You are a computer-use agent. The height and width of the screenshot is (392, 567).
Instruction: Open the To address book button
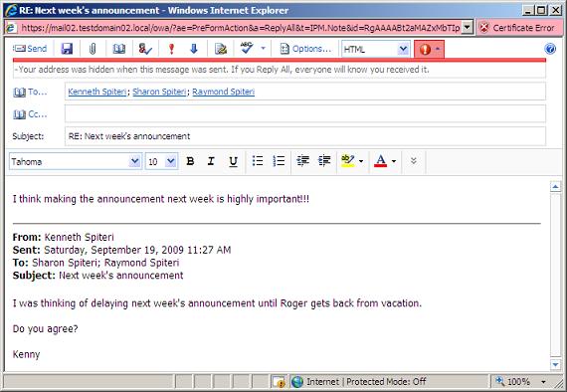click(30, 92)
